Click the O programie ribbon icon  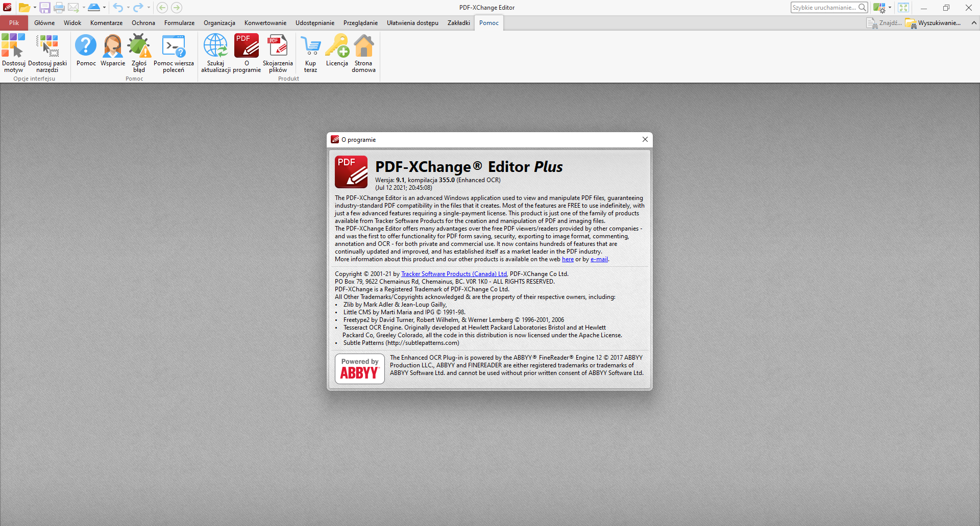pos(247,53)
